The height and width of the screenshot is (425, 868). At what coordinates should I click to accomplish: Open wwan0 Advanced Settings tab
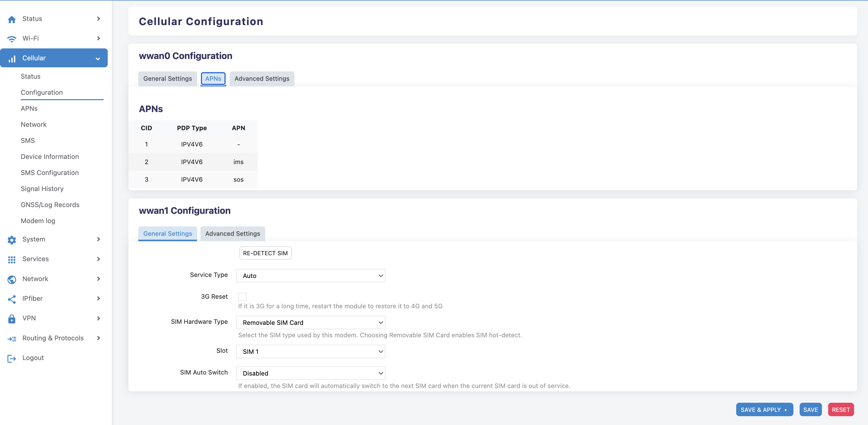tap(262, 78)
